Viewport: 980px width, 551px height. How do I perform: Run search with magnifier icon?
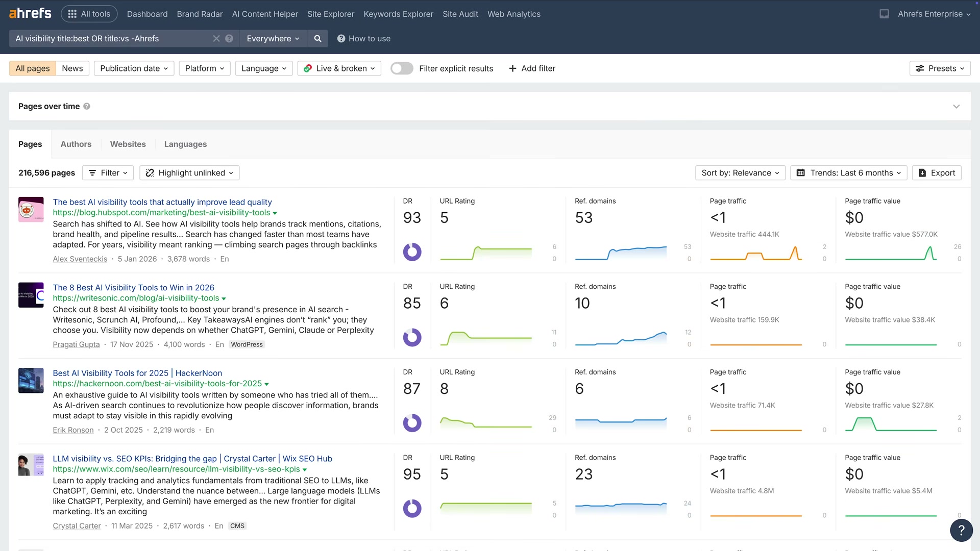pos(317,38)
